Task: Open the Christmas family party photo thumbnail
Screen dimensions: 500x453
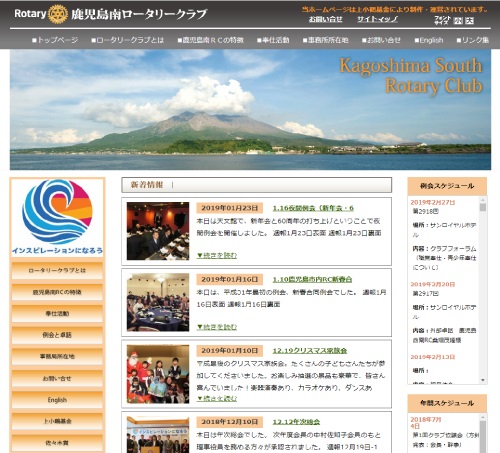Action: (158, 374)
